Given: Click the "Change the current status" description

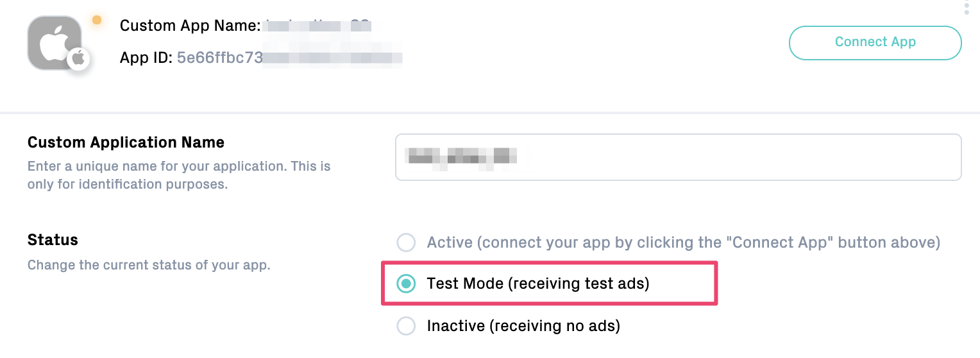Looking at the screenshot, I should 149,265.
